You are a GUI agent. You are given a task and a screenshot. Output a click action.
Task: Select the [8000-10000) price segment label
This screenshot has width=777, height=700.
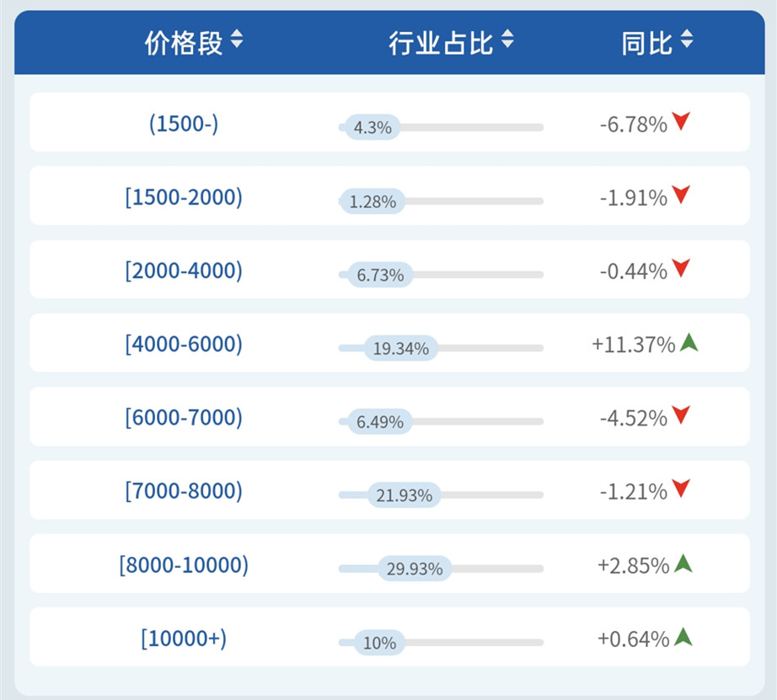coord(184,564)
